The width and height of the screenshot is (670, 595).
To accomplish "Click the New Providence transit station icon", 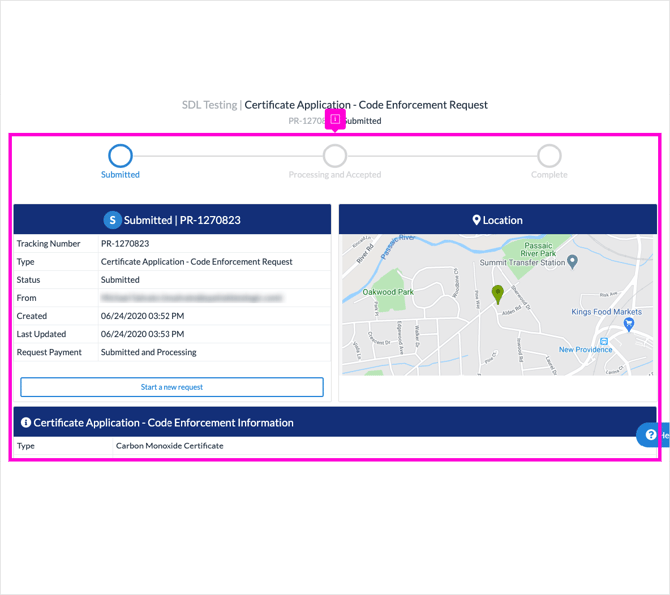I will pyautogui.click(x=604, y=341).
